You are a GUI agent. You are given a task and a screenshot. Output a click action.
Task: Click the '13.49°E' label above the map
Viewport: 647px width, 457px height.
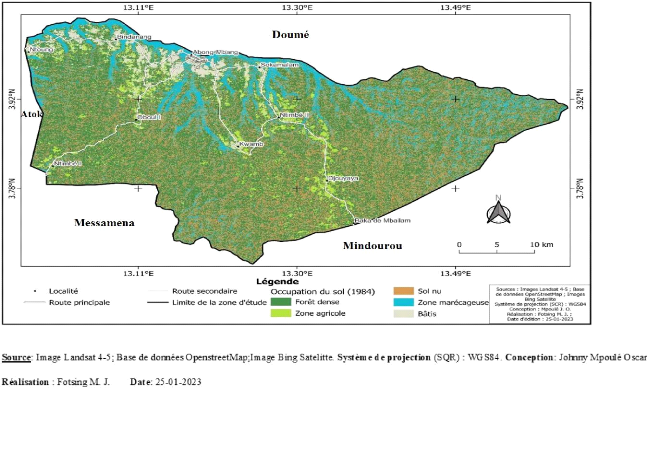pos(456,7)
